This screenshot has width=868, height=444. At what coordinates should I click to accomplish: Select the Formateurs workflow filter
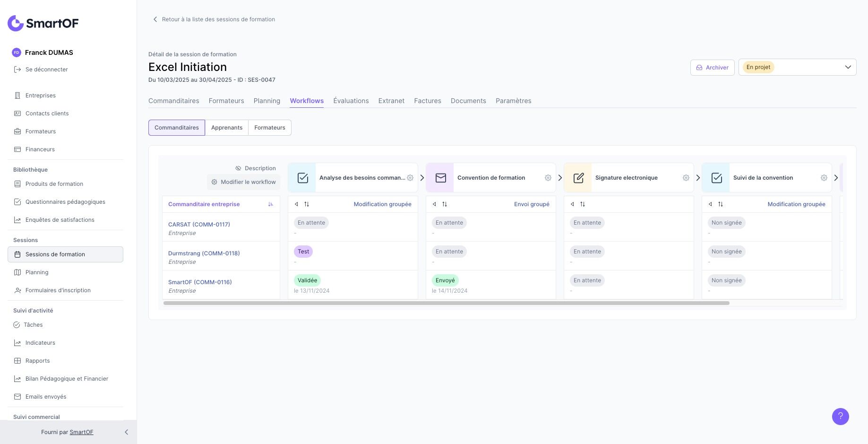(x=270, y=128)
